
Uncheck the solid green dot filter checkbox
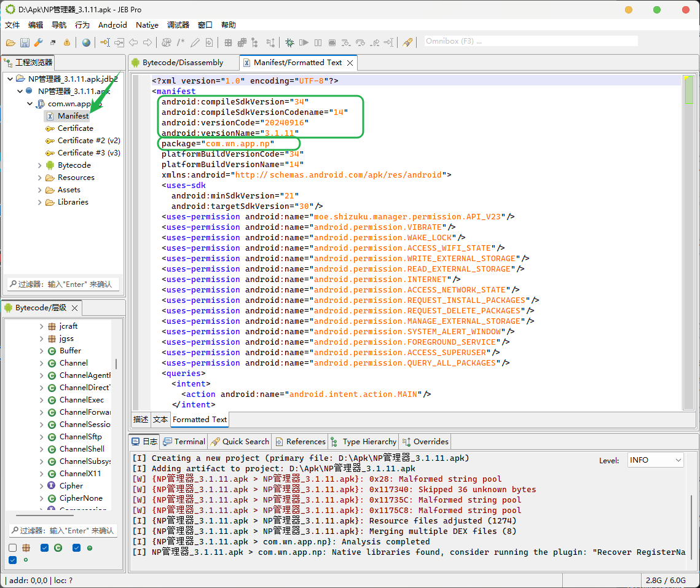(x=76, y=548)
